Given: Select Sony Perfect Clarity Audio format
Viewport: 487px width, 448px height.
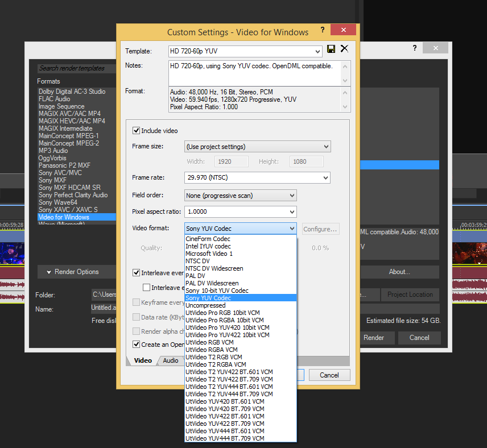Looking at the screenshot, I should pyautogui.click(x=76, y=195).
